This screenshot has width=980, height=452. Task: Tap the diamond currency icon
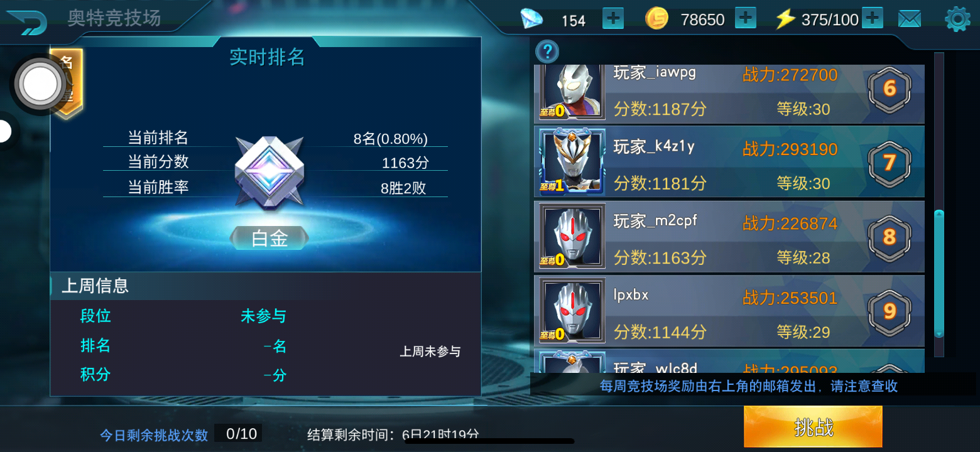click(531, 19)
